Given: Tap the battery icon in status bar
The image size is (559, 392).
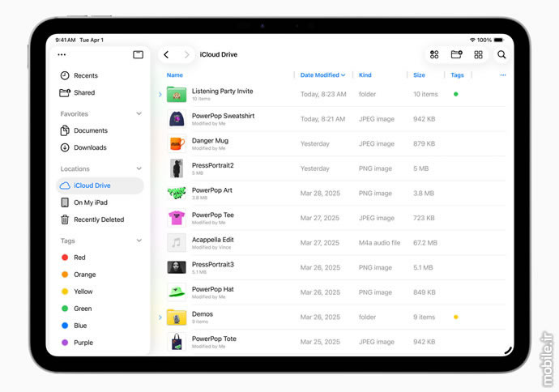Looking at the screenshot, I should tap(499, 40).
